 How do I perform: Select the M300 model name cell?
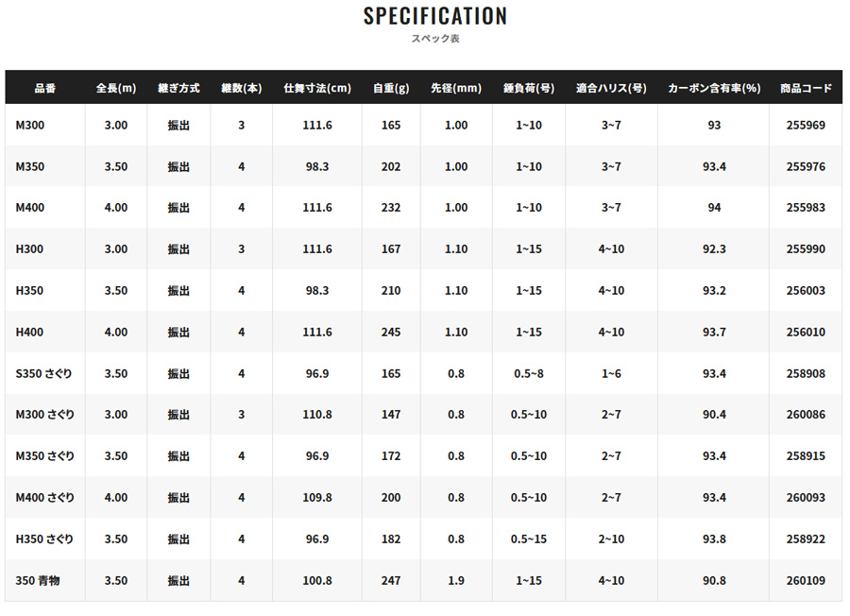coord(30,125)
